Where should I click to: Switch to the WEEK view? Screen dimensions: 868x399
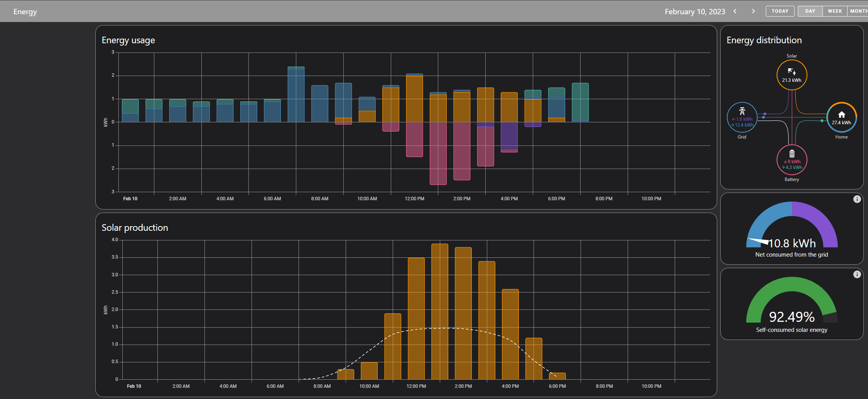click(x=834, y=11)
